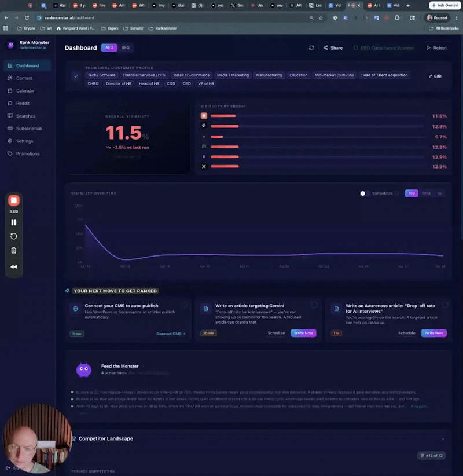Click the Share button
Screen dimensions: 463x476
click(333, 48)
